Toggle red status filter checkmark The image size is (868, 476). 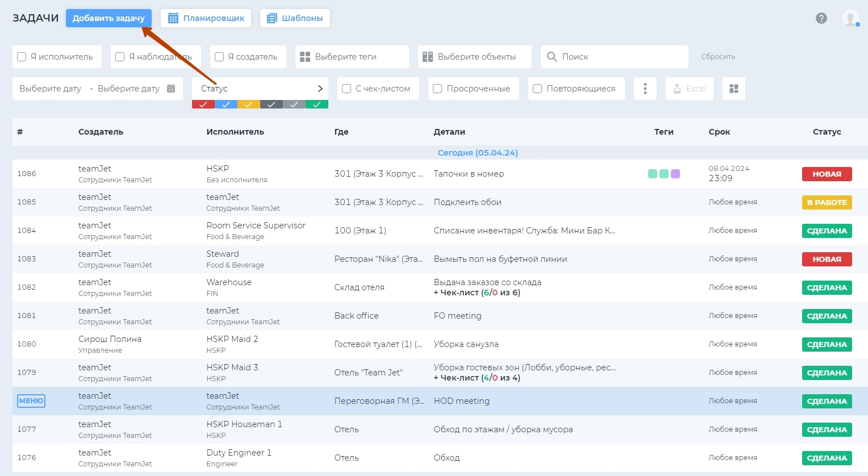pyautogui.click(x=203, y=104)
